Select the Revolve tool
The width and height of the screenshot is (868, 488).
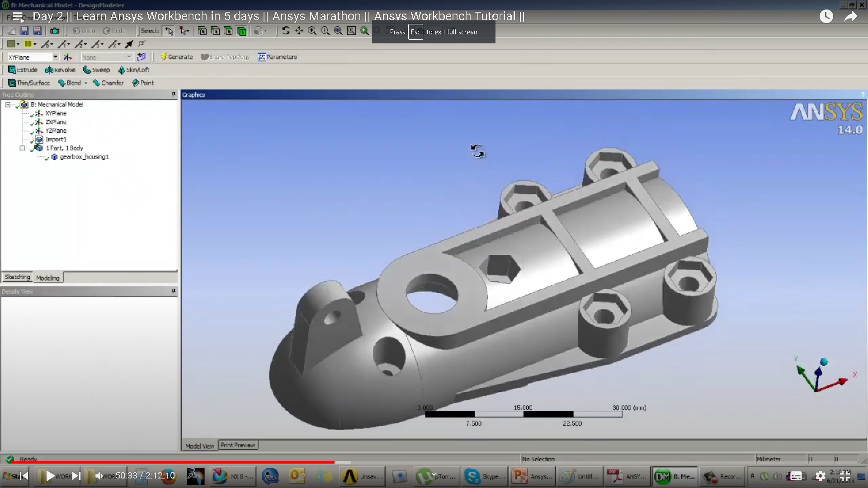[x=60, y=70]
